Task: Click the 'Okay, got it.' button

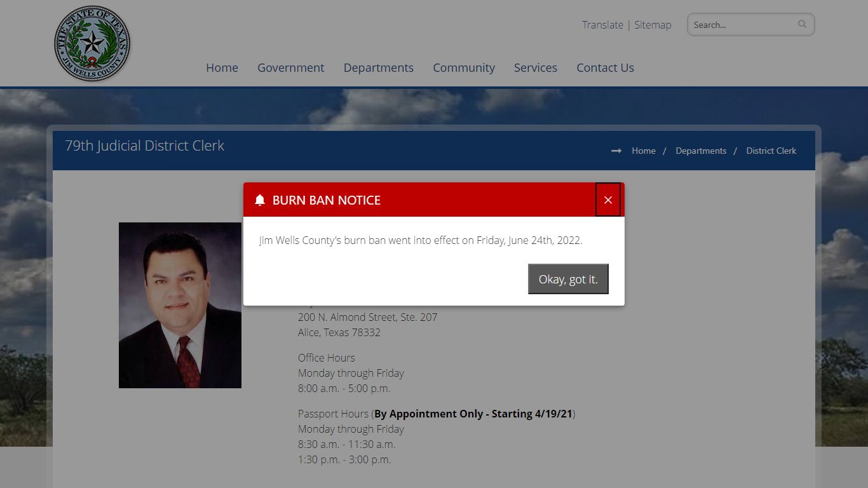Action: tap(568, 279)
